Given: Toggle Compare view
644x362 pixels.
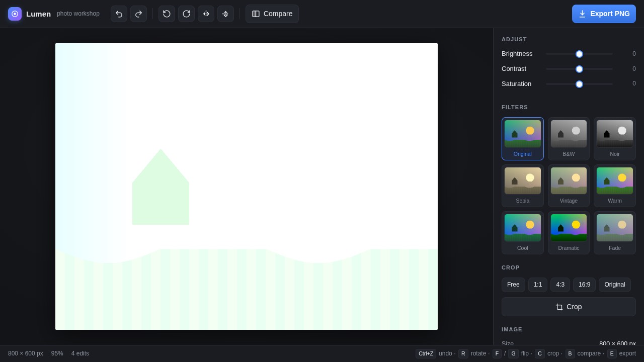Looking at the screenshot, I should click(272, 14).
